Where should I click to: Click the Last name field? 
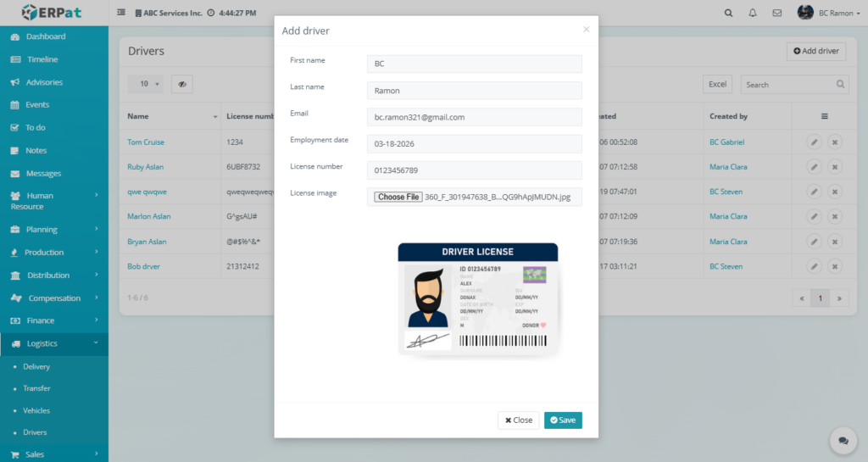pyautogui.click(x=475, y=90)
